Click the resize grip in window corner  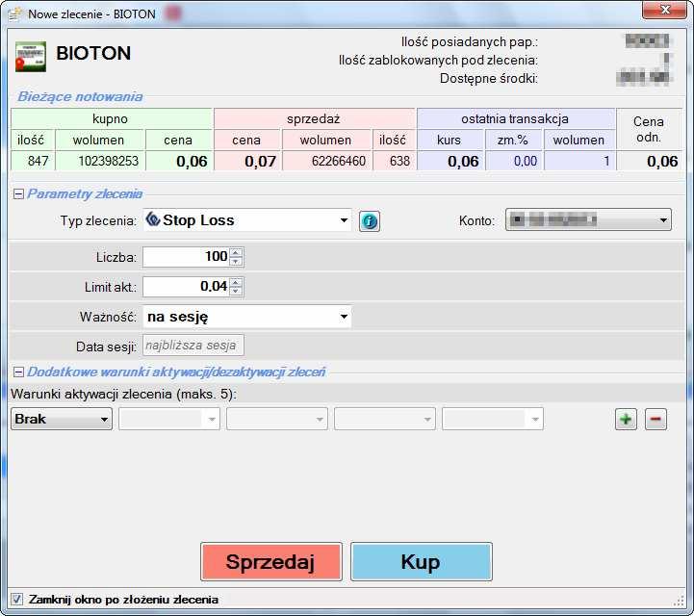(x=679, y=601)
